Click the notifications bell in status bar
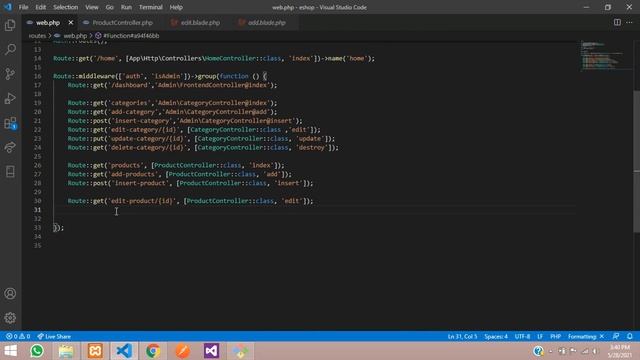Viewport: 640px width, 360px height. click(x=630, y=336)
